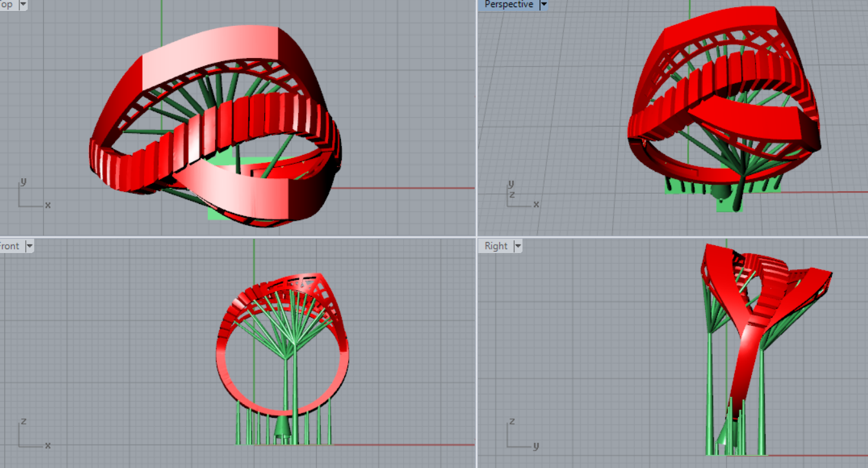
Task: Click the Top viewport title label
Action: (x=6, y=5)
